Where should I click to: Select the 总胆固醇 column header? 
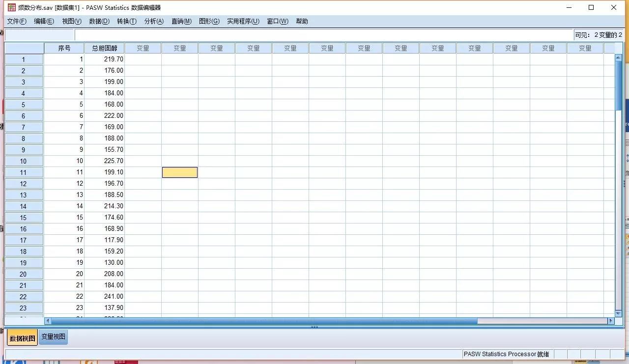(104, 48)
